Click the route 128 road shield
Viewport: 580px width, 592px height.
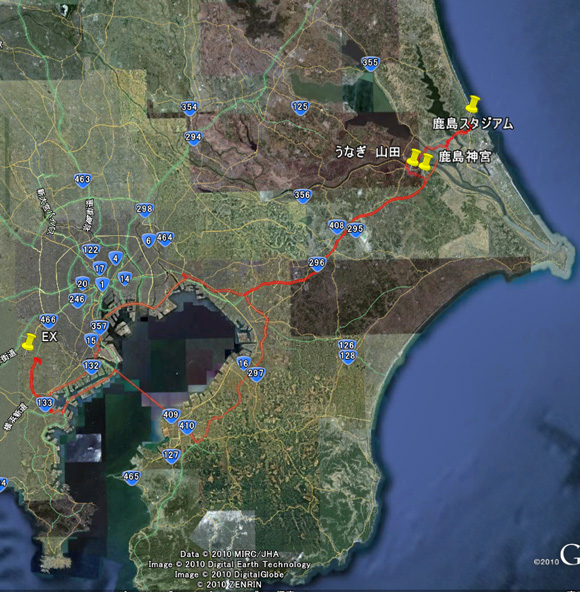click(347, 357)
